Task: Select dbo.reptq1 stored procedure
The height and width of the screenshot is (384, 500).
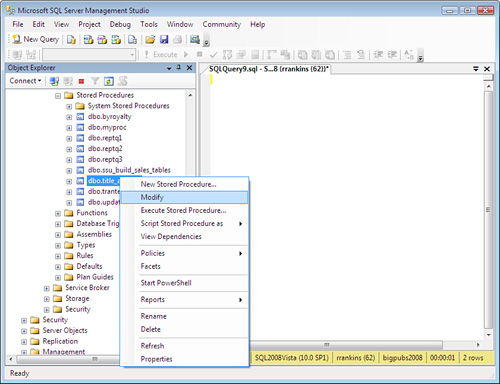Action: (x=105, y=138)
